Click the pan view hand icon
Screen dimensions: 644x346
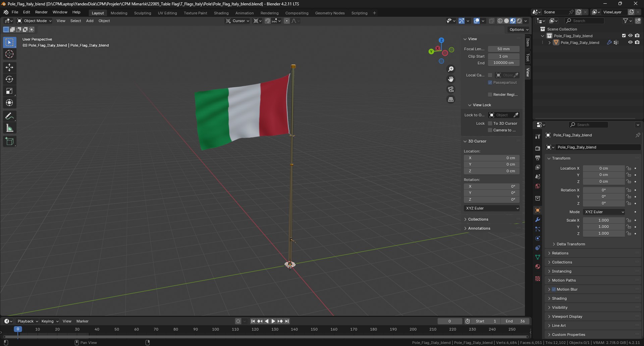click(x=451, y=79)
